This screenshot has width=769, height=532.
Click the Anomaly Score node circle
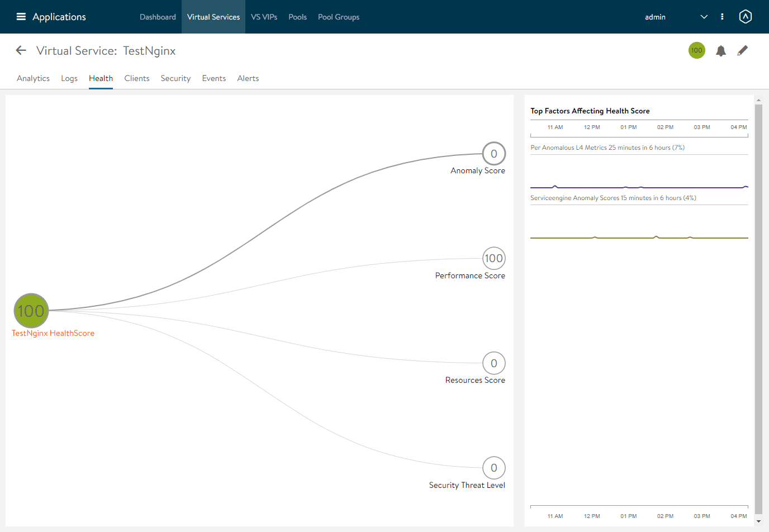coord(494,154)
